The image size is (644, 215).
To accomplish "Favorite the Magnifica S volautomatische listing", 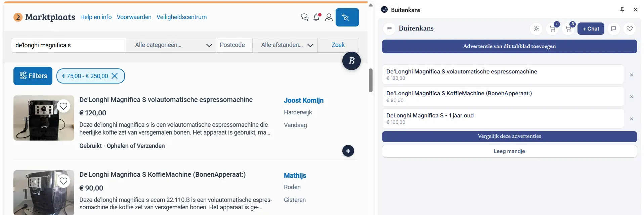I will [63, 106].
